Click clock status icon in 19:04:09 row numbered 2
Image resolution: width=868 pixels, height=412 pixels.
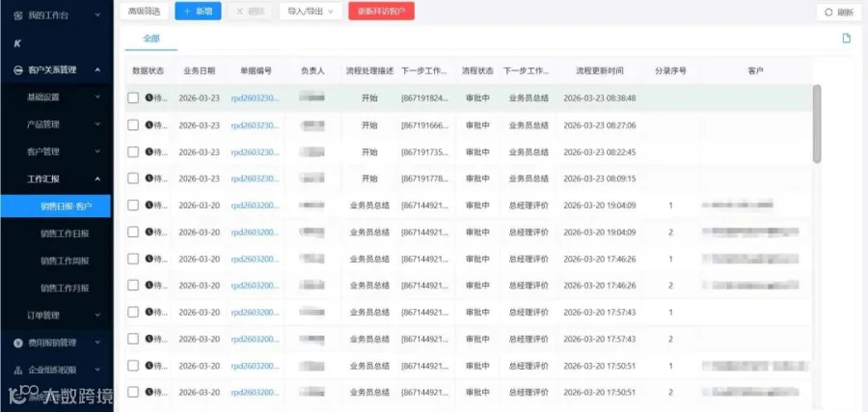(149, 232)
